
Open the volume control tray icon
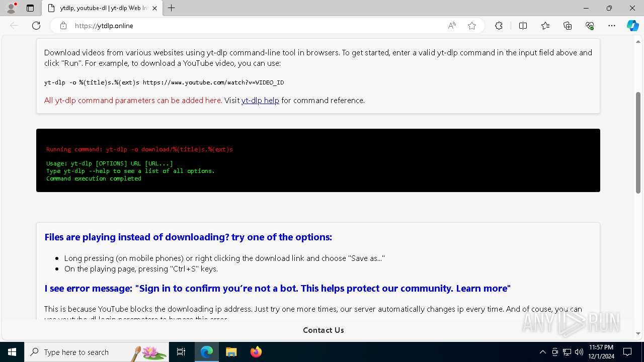579,352
